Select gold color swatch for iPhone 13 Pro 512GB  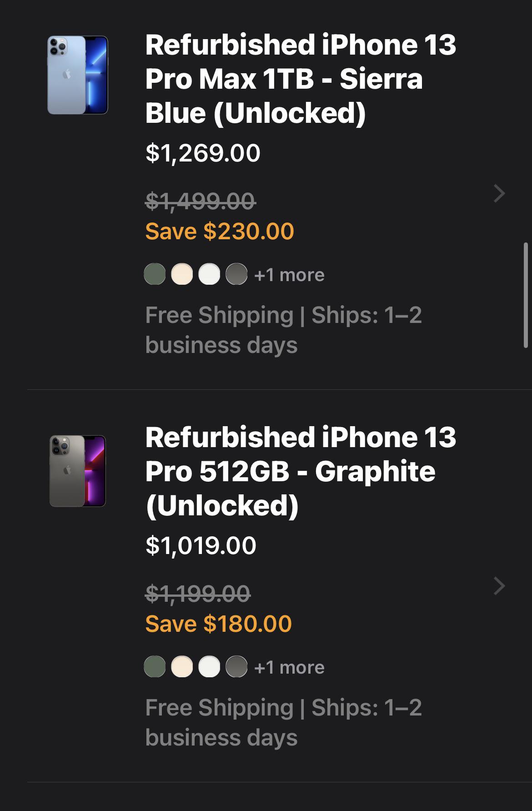[x=182, y=667]
